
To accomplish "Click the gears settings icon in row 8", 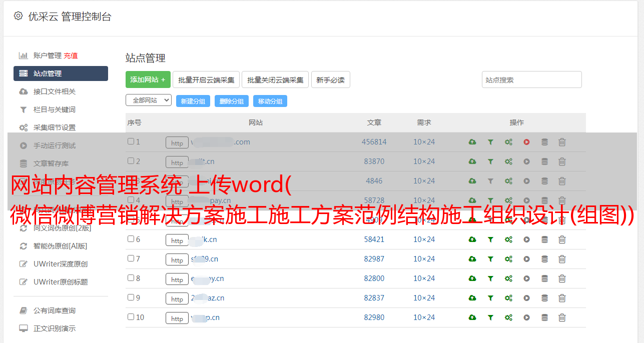I will [x=508, y=278].
